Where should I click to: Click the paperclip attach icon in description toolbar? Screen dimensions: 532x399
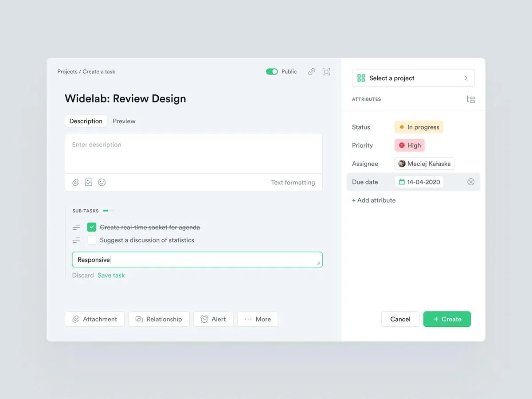(76, 182)
